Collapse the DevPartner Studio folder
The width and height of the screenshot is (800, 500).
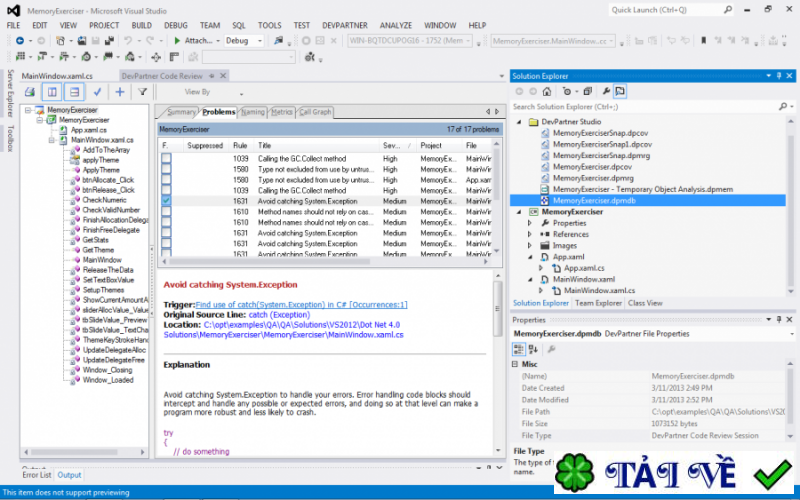pyautogui.click(x=520, y=121)
